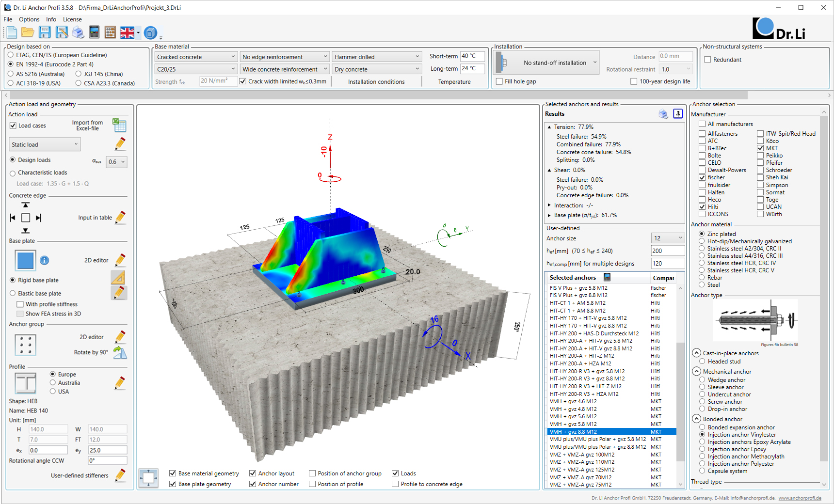This screenshot has width=834, height=504.
Task: Set bottom concrete edge arrow
Action: [x=26, y=231]
